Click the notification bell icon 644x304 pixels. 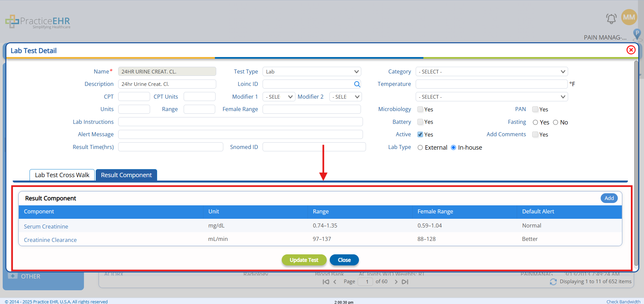click(611, 18)
